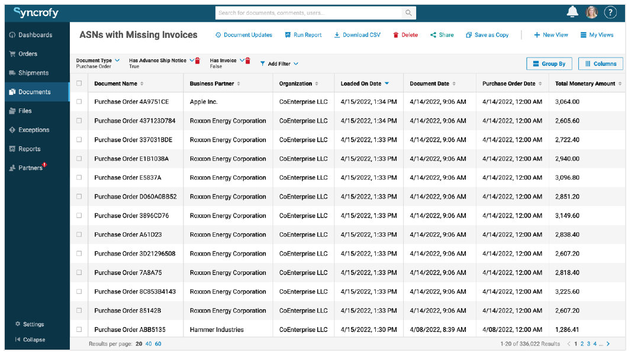
Task: Check the Purchase Order E1B1038A row
Action: (x=79, y=158)
